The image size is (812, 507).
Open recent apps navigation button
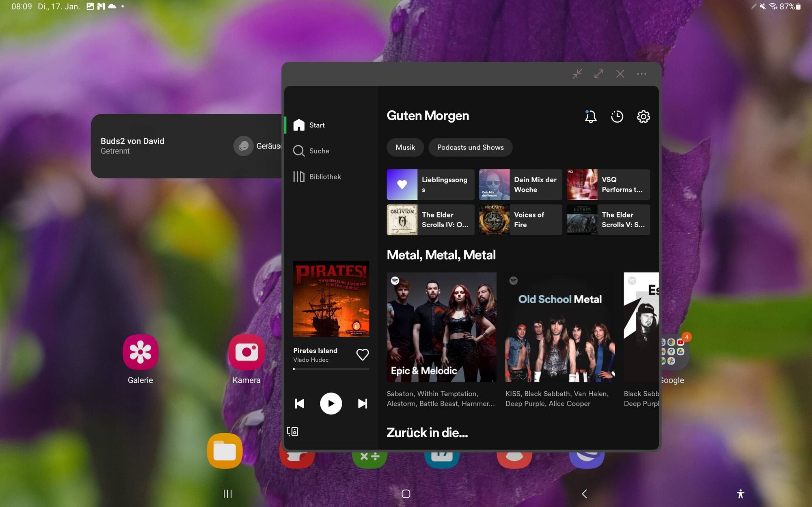[x=228, y=494]
